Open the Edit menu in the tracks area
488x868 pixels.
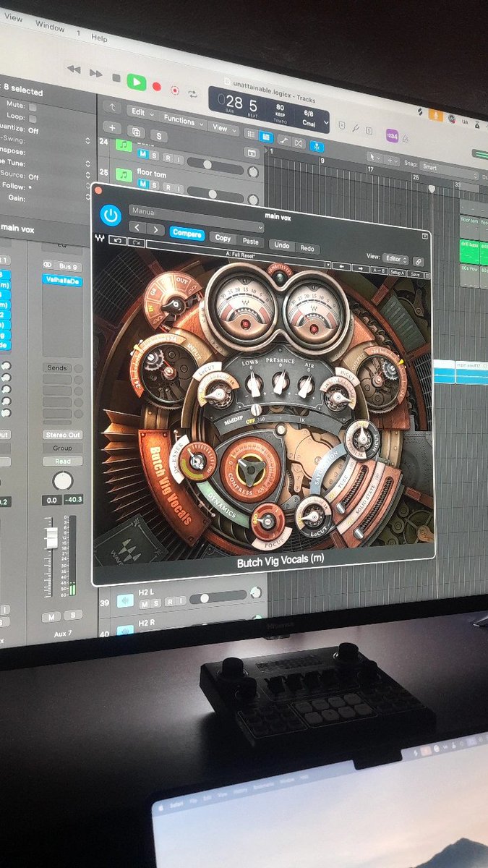pos(140,112)
